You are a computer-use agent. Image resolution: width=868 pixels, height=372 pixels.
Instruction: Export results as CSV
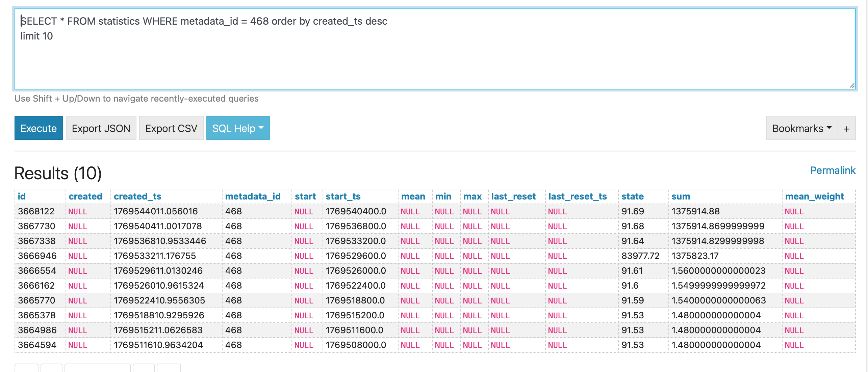click(x=171, y=128)
